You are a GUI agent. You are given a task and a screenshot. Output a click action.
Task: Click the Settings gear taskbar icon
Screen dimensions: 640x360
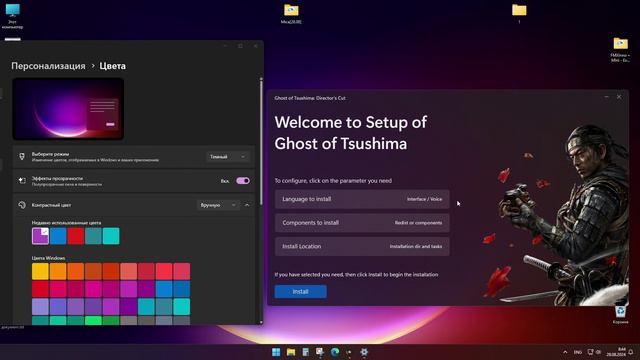364,352
